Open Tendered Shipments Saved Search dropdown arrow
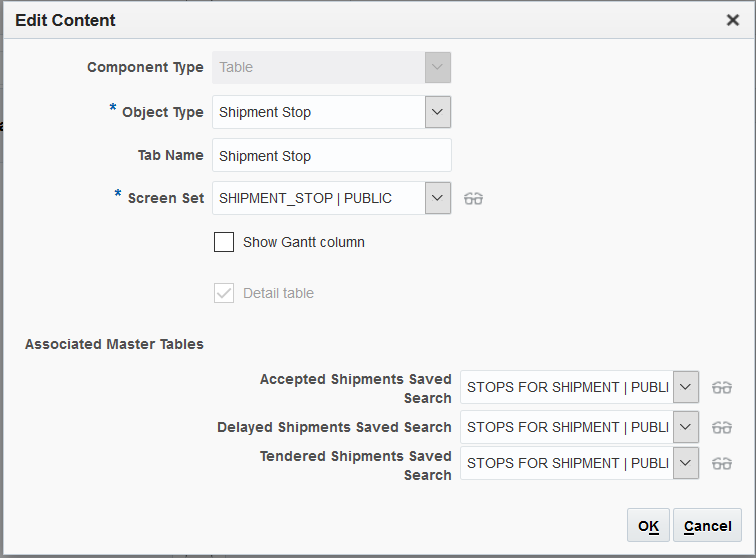The width and height of the screenshot is (756, 558). [686, 463]
